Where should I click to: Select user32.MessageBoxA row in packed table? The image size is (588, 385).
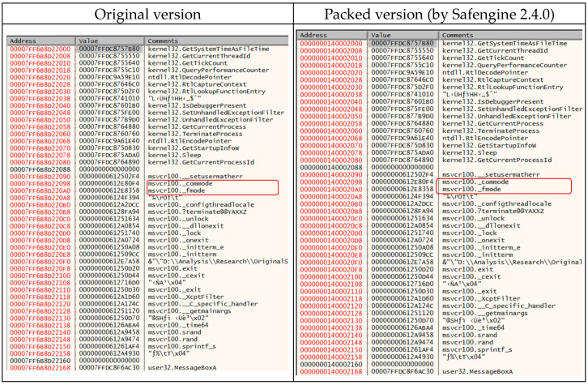[x=440, y=371]
